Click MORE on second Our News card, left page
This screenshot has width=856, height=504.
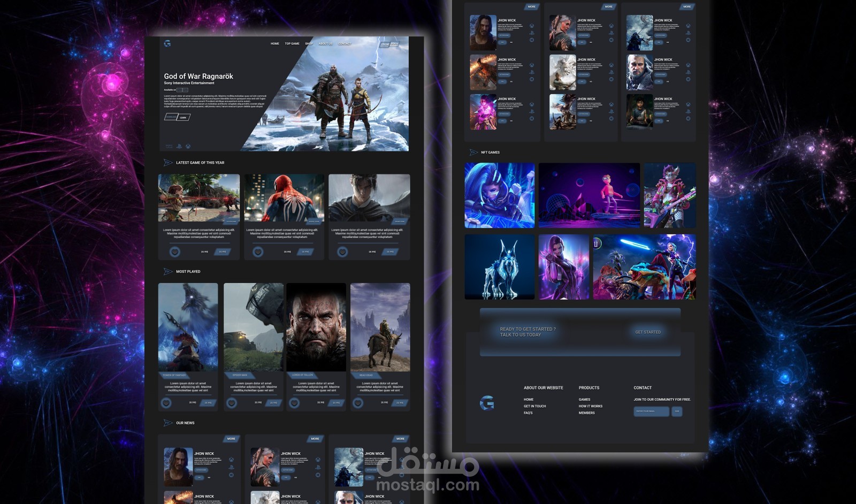coord(315,439)
